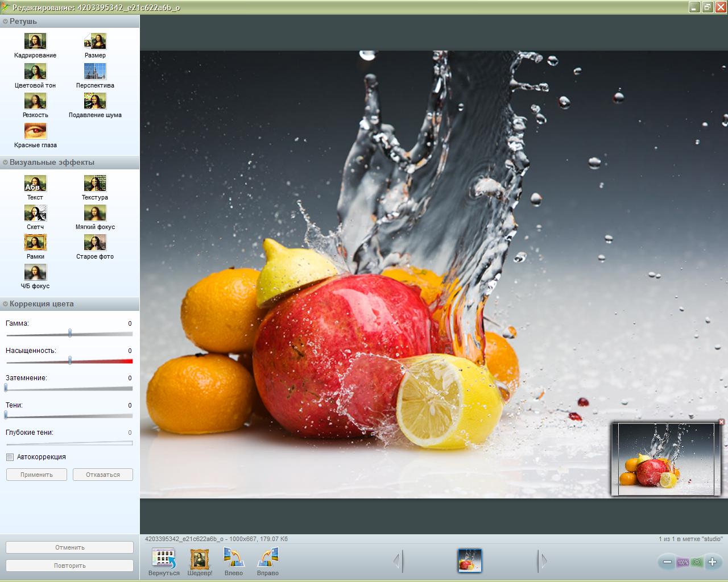728x582 pixels.
Task: Collapse the Визуальные эффекты section
Action: click(x=5, y=162)
